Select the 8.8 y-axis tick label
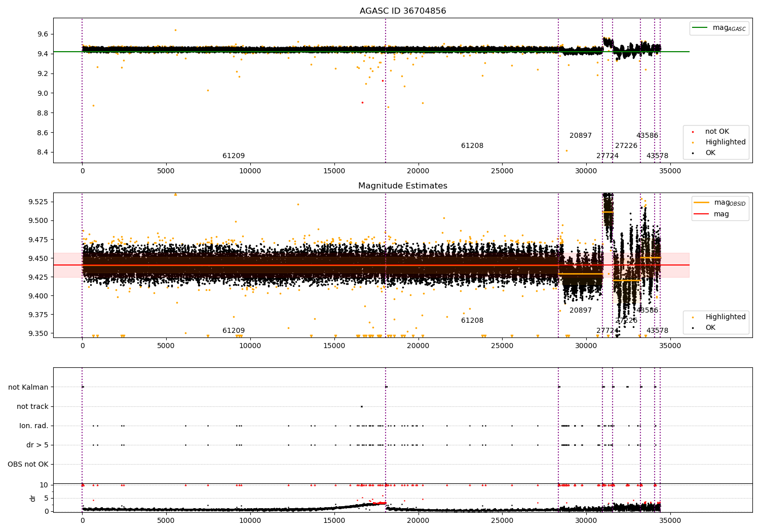Image resolution: width=760 pixels, height=532 pixels. coord(43,113)
